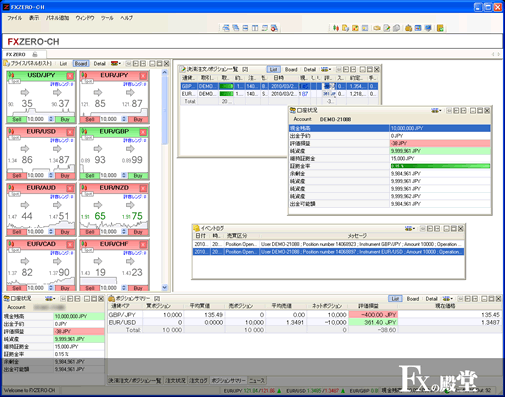Click the speech bubble icon in the main toolbar
505x397 pixels.
pos(396,28)
